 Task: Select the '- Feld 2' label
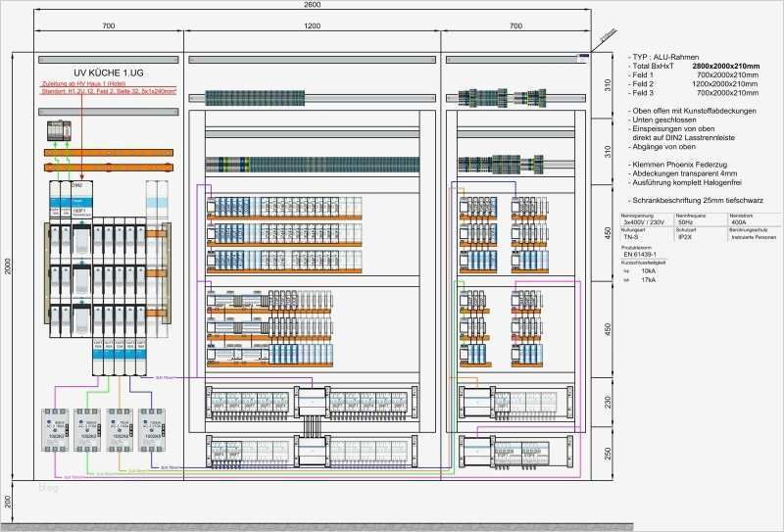(x=641, y=84)
